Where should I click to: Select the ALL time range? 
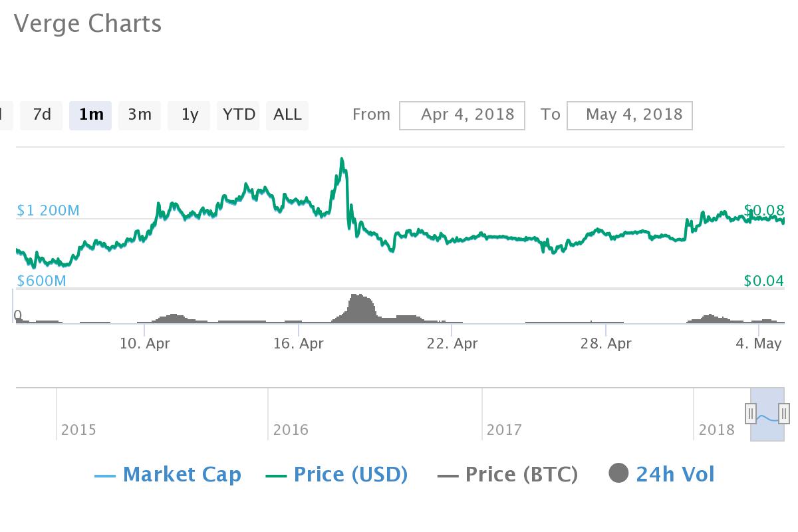pyautogui.click(x=287, y=114)
